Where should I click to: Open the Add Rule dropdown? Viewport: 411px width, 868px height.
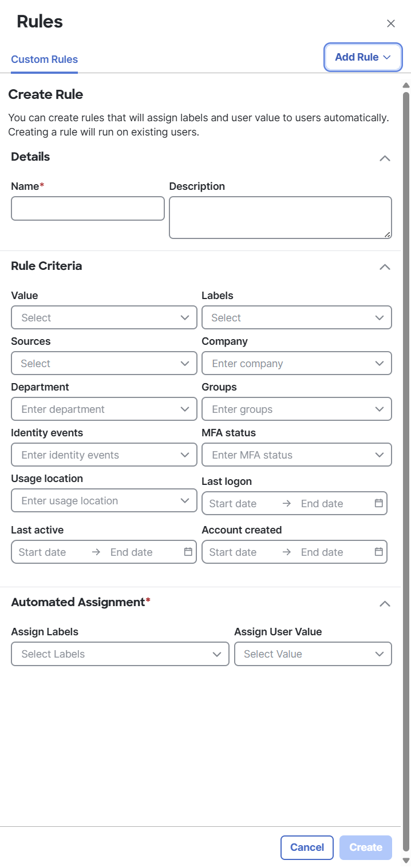[363, 57]
